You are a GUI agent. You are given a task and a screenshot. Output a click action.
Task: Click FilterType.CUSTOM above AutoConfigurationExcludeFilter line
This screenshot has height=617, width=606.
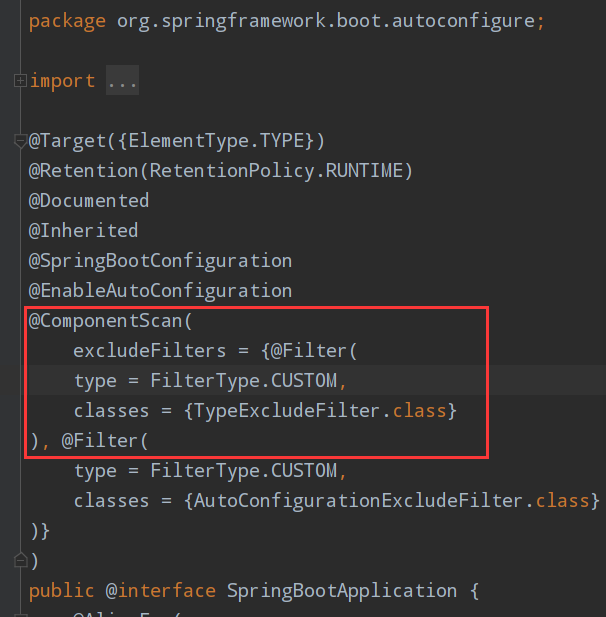tap(244, 471)
